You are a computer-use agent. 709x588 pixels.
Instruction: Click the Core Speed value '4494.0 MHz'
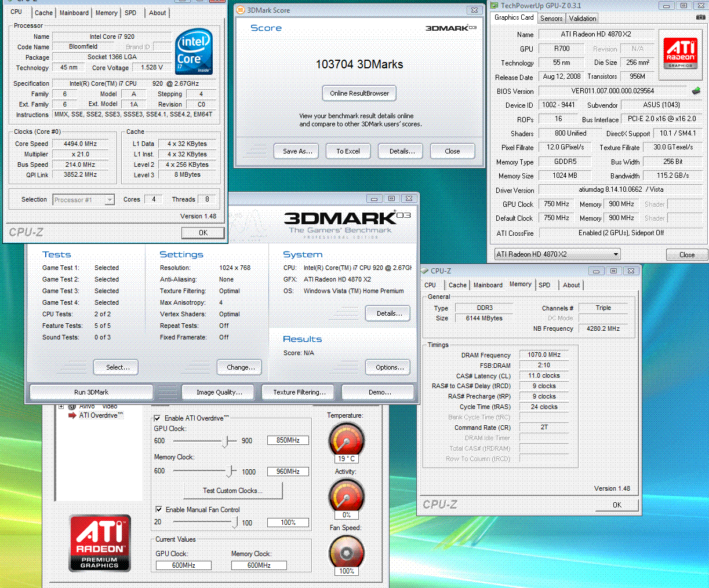[80, 144]
